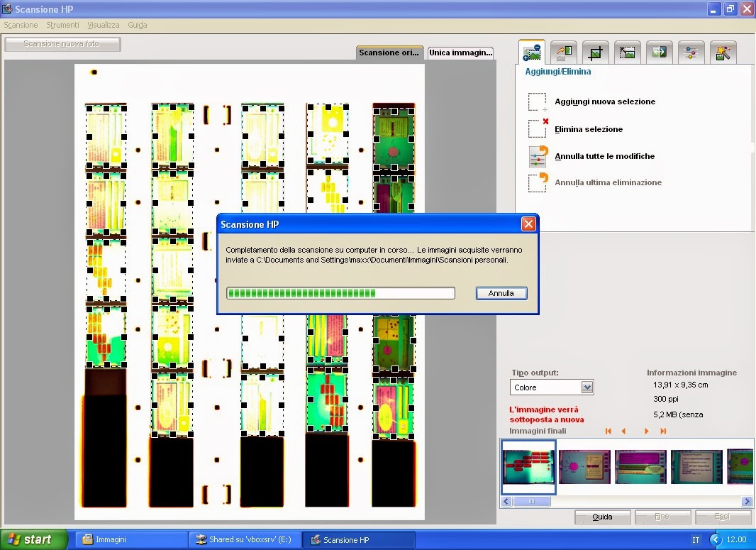756x550 pixels.
Task: Open the resize image tool tab
Action: [x=627, y=52]
